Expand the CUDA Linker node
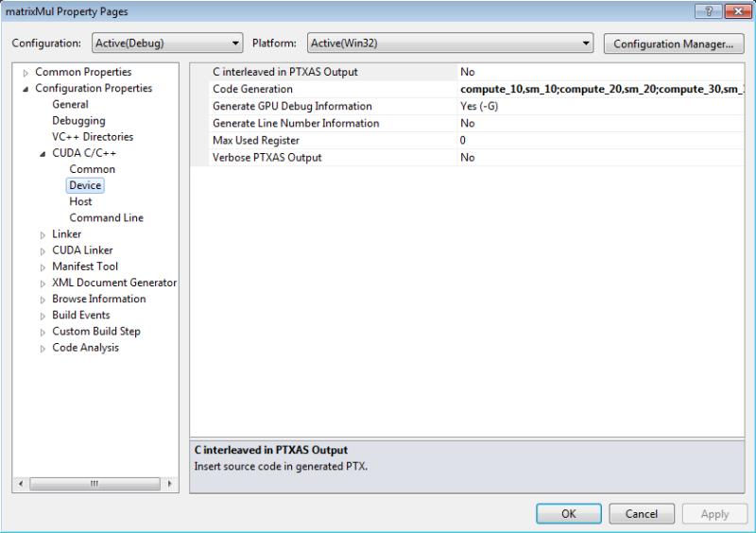 (43, 251)
